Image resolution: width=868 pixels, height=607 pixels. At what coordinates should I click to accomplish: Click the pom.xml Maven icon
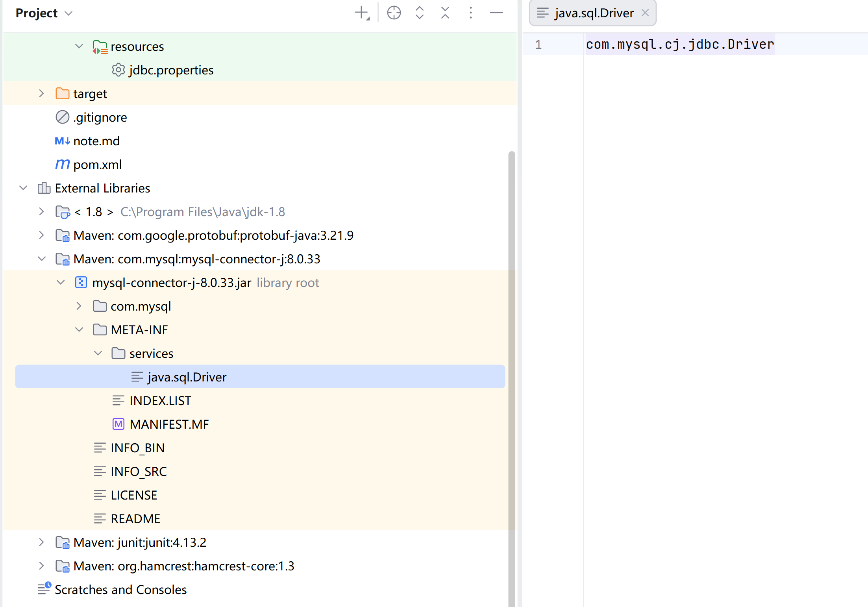[62, 165]
